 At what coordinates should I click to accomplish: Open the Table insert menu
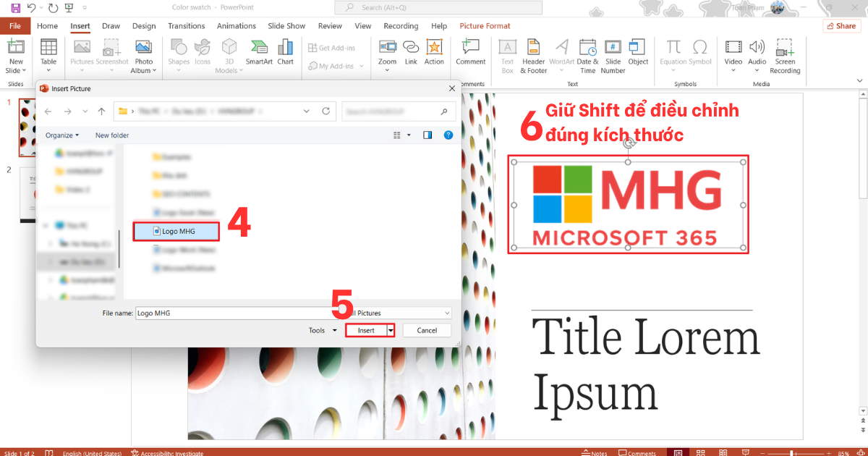point(48,56)
